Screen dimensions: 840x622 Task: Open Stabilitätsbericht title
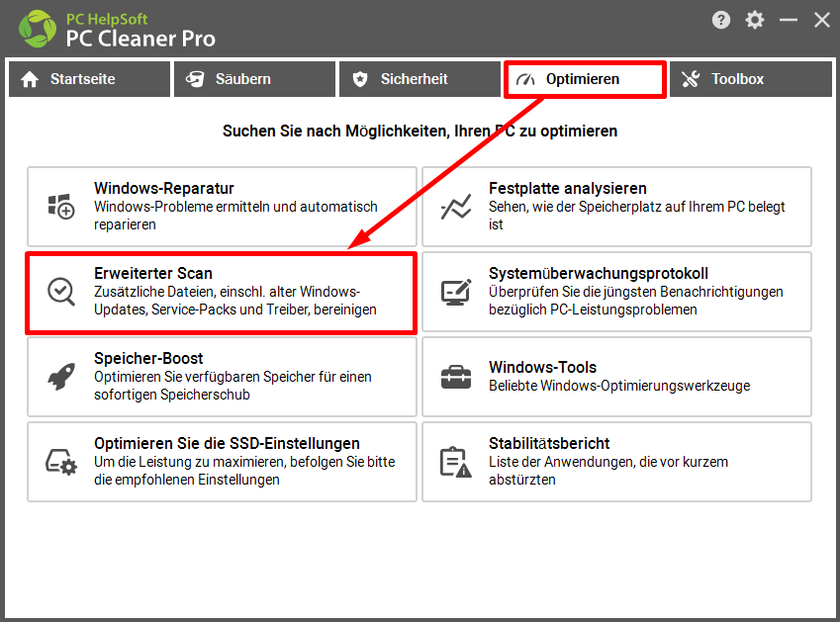tap(548, 443)
